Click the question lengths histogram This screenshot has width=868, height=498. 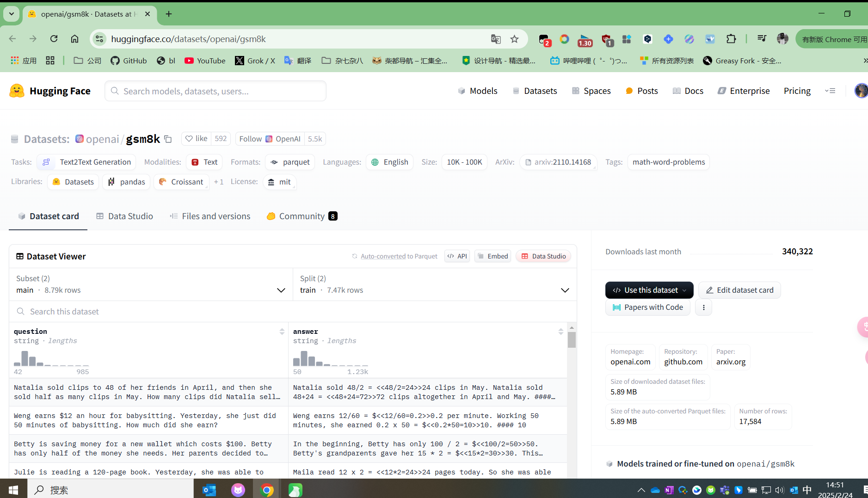(x=51, y=358)
